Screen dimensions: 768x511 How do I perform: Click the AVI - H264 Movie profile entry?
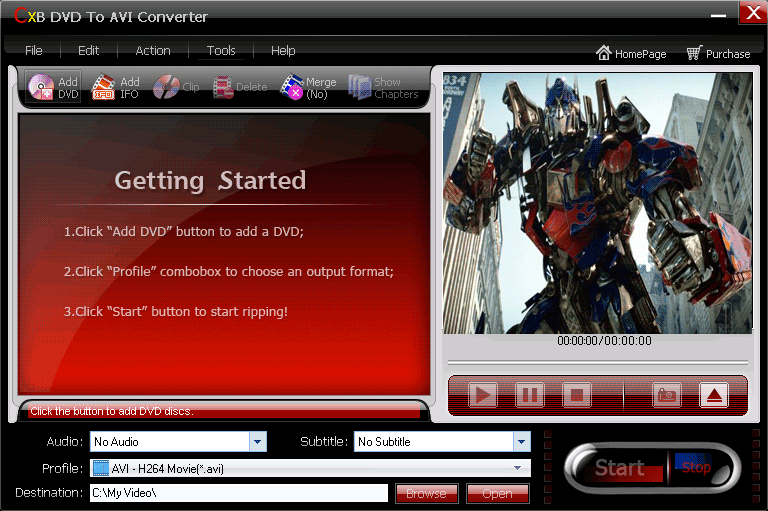tap(310, 468)
